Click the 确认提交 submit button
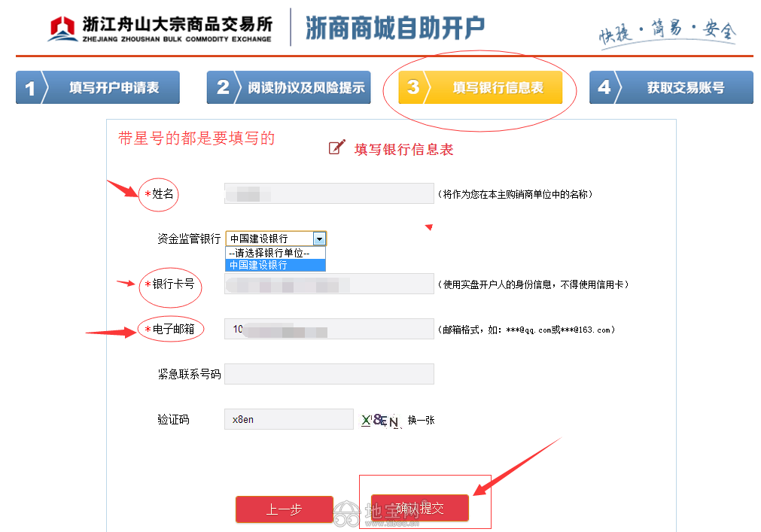Viewport: 761px width, 532px height. (x=420, y=508)
